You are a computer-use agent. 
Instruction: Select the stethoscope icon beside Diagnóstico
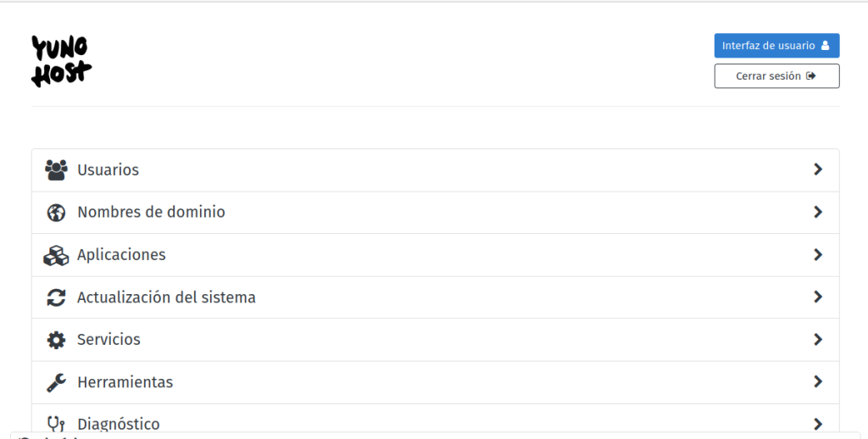56,424
